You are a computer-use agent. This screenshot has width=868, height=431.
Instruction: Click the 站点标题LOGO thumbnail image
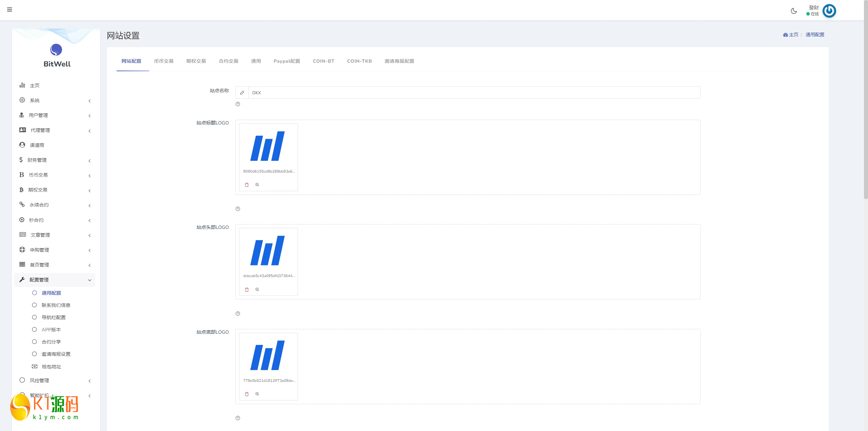[268, 146]
